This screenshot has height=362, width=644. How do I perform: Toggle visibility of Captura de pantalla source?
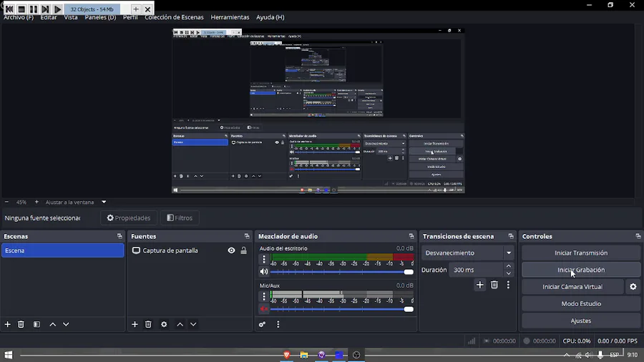point(232,250)
